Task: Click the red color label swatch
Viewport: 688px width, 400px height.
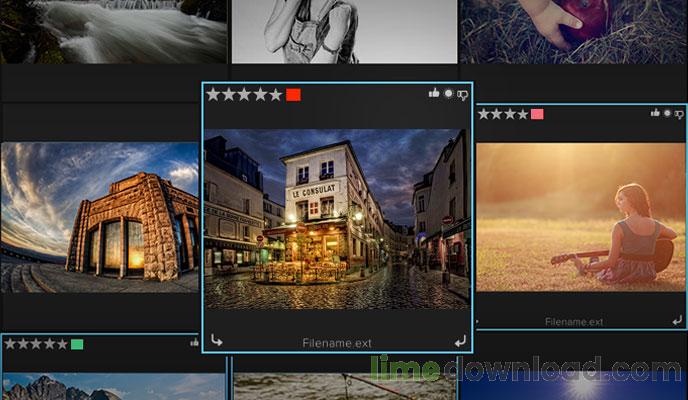Action: click(x=293, y=95)
